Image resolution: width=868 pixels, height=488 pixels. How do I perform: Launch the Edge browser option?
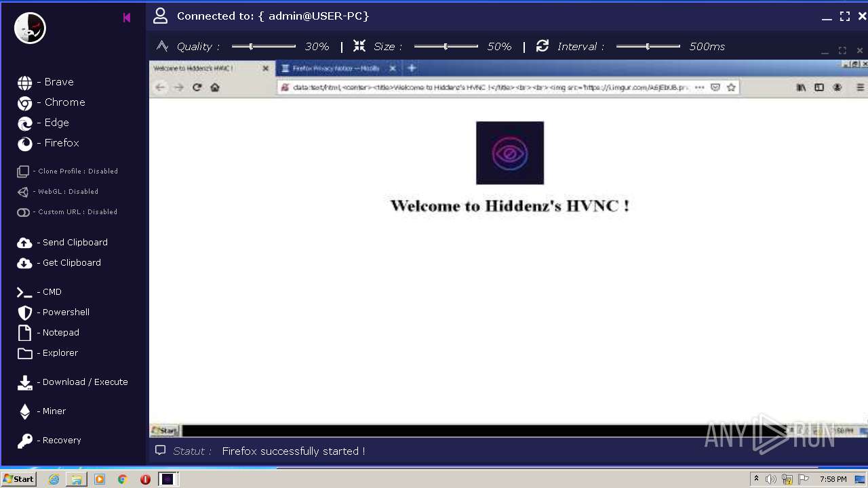43,123
